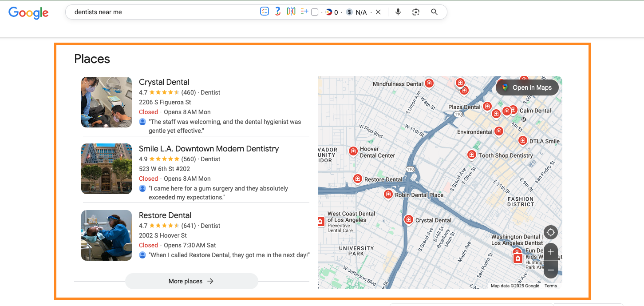Tick the empty checkbox in search bar
The image size is (644, 306).
pos(315,12)
